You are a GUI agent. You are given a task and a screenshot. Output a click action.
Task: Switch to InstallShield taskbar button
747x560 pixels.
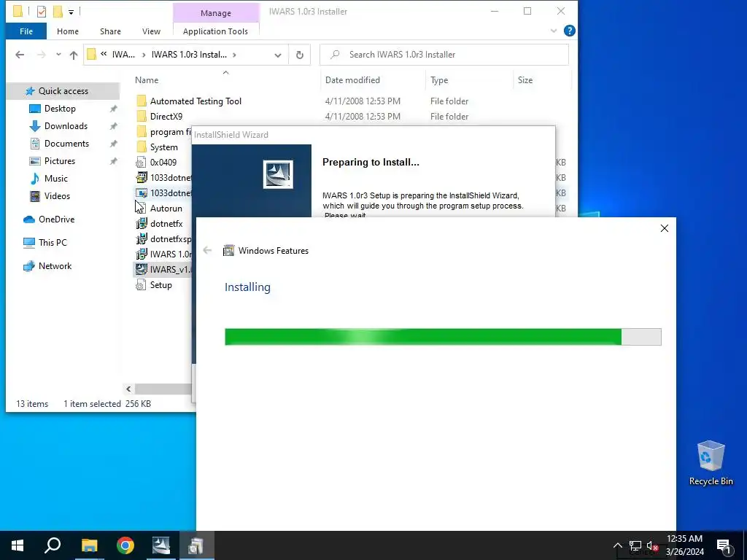161,545
